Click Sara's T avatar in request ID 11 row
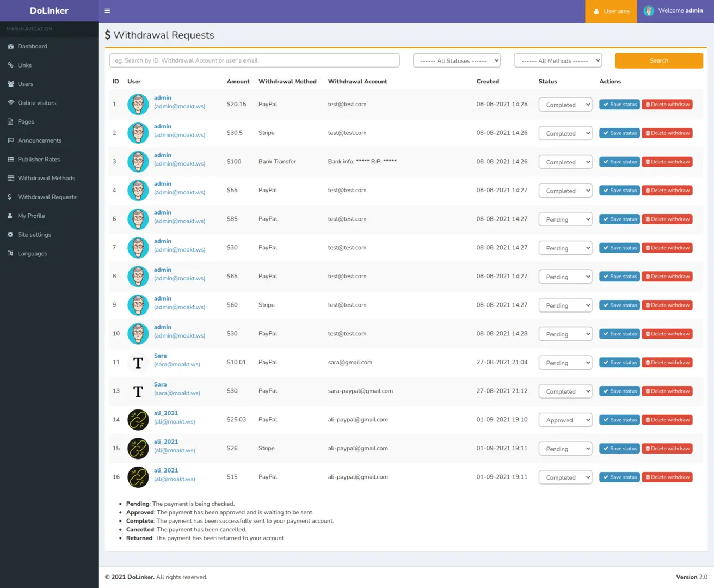The height and width of the screenshot is (588, 714). click(x=138, y=363)
